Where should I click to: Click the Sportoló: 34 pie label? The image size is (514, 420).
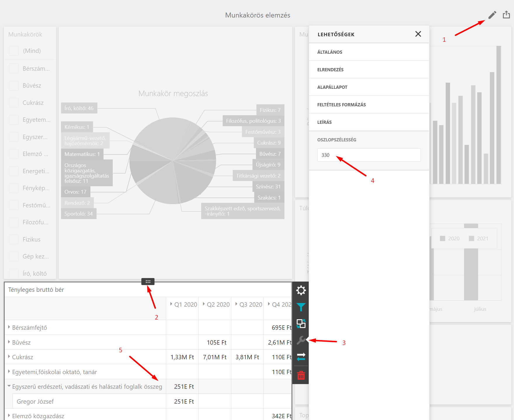(79, 214)
